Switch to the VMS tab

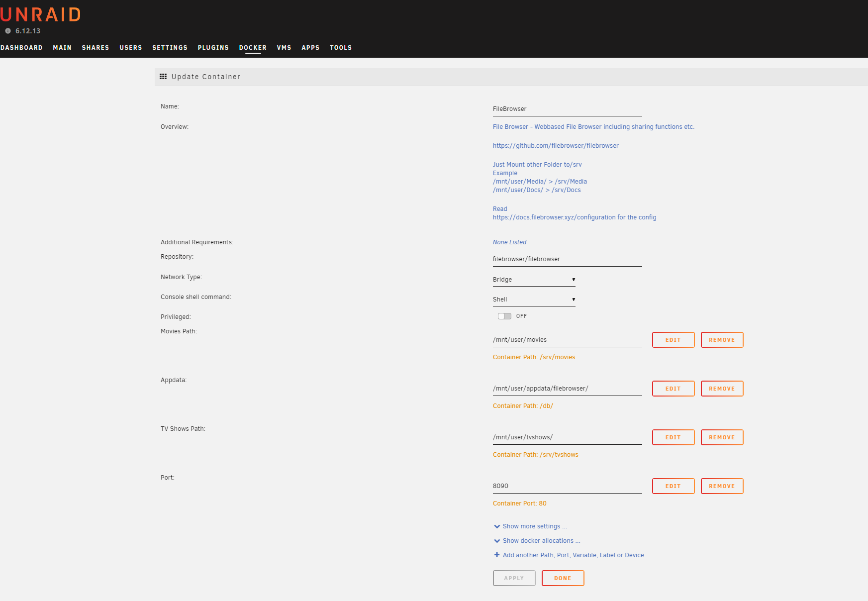284,48
